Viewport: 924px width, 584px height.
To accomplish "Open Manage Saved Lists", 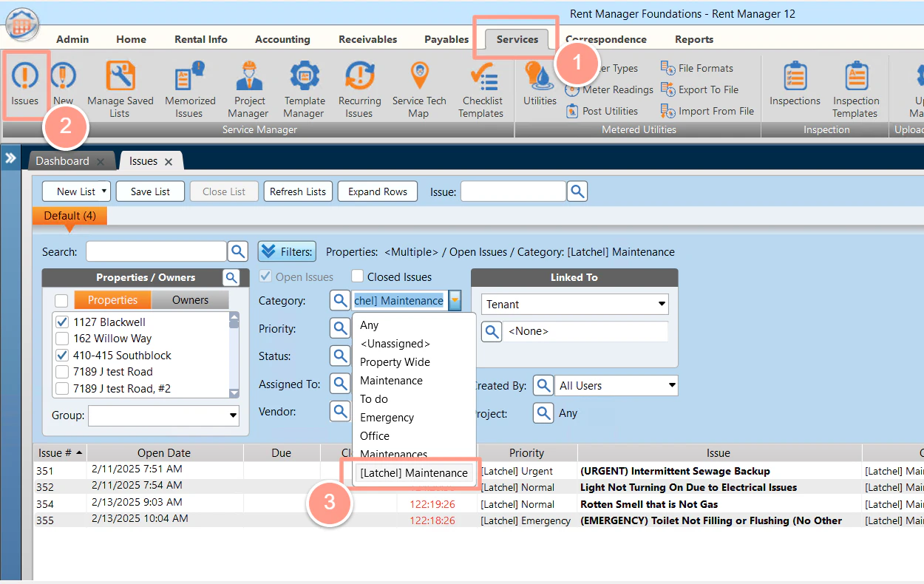I will 120,89.
